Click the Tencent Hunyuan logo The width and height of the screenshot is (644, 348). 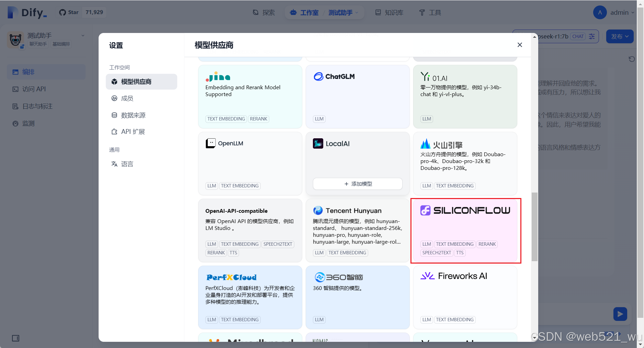tap(347, 210)
